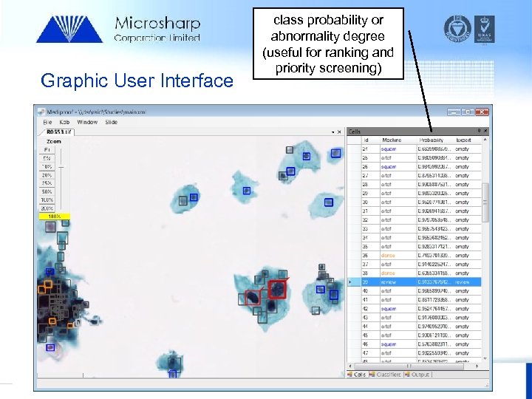This screenshot has width=532, height=399.
Task: Close the Cells panel
Action: [485, 131]
